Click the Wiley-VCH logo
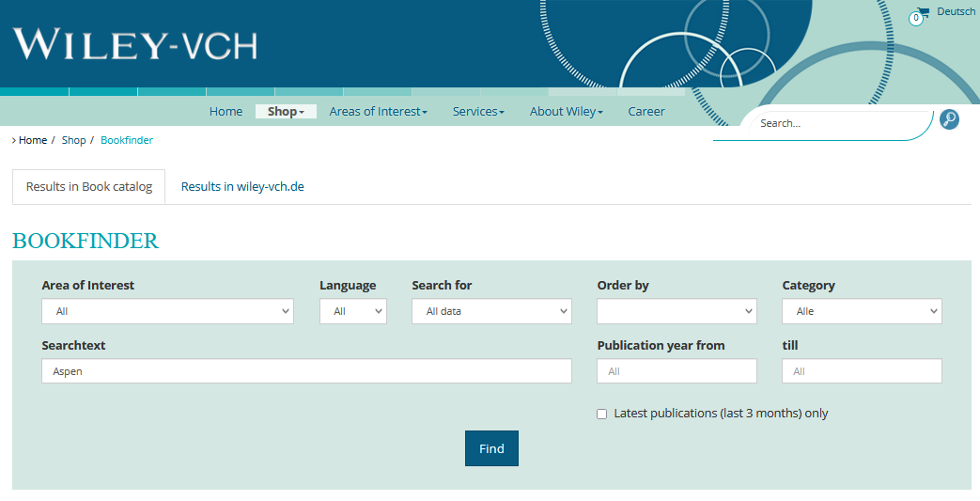This screenshot has height=501, width=980. pos(135,44)
